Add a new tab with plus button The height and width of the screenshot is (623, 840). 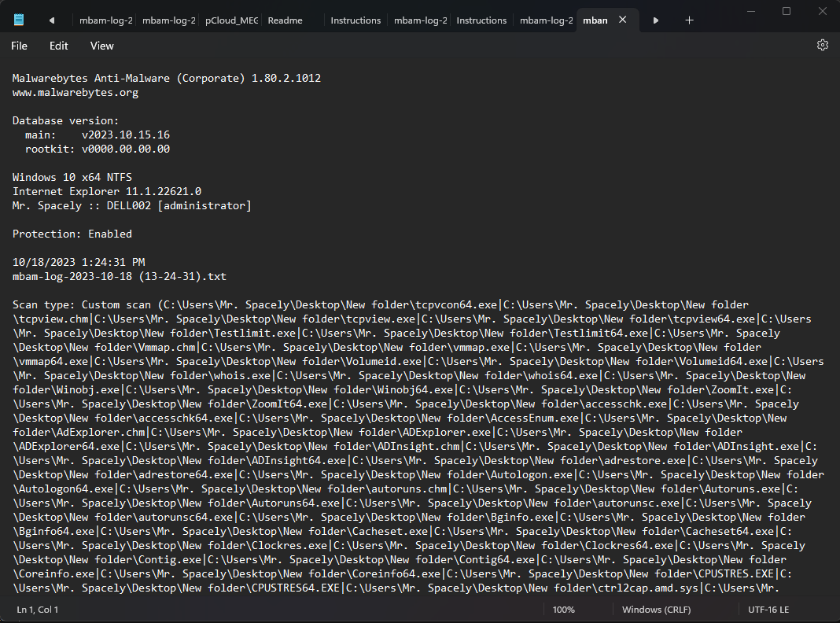tap(690, 20)
